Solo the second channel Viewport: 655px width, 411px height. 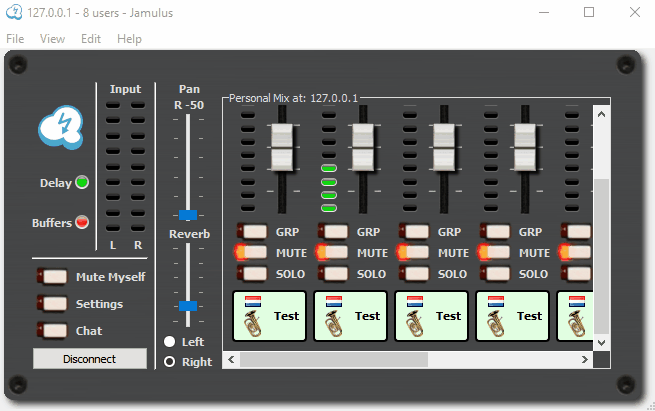(333, 274)
